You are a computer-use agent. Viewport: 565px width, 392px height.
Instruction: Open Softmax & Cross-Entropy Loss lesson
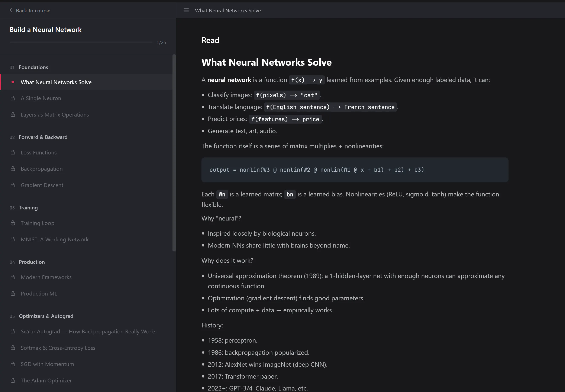(86, 348)
